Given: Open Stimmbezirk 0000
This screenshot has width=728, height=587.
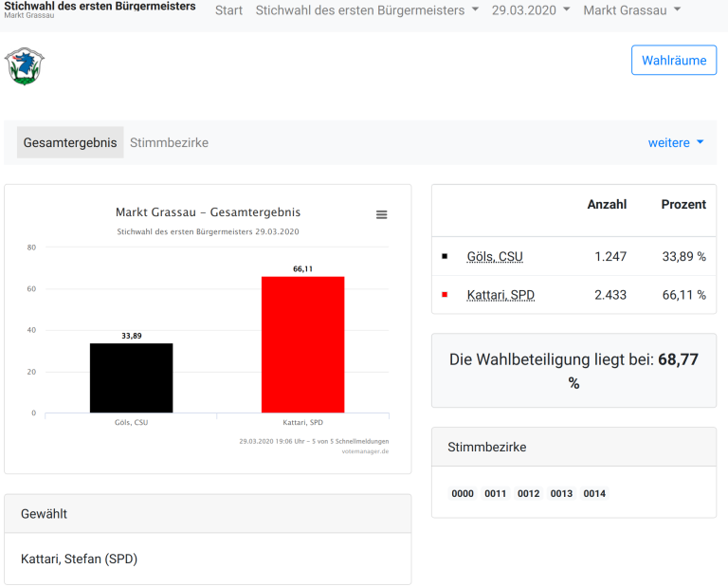Looking at the screenshot, I should click(x=463, y=494).
